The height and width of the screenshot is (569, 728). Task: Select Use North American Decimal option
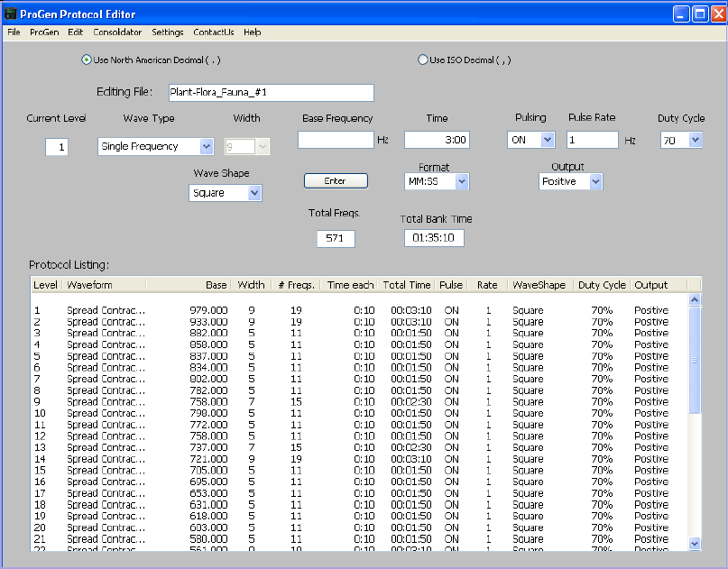pyautogui.click(x=87, y=60)
